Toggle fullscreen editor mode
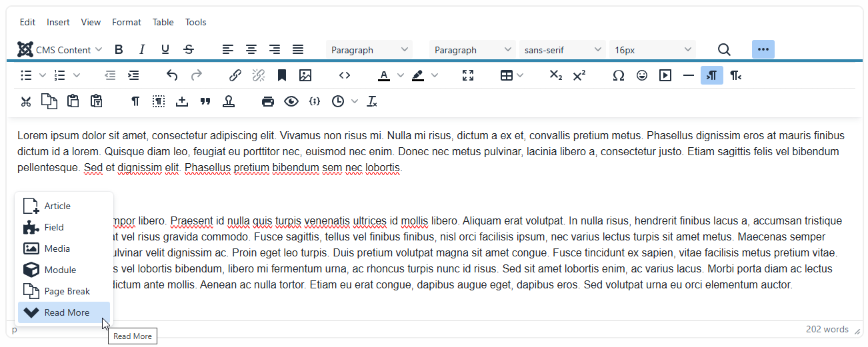Viewport: 868px width, 347px height. 468,75
